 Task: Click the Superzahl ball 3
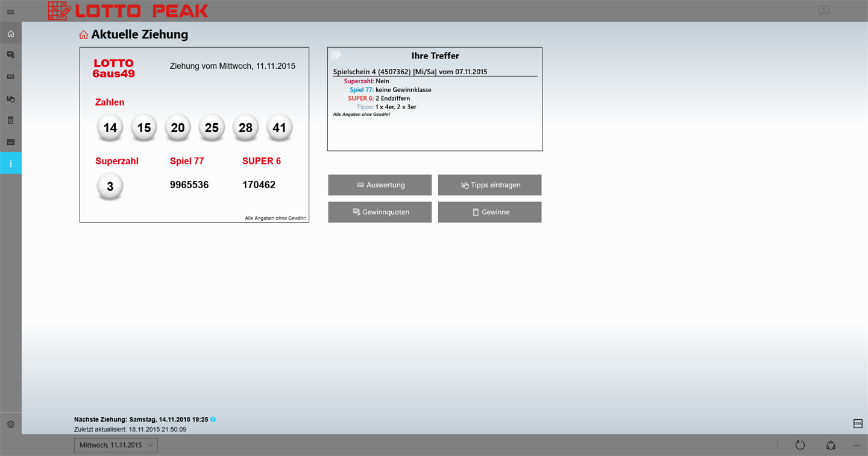pyautogui.click(x=110, y=186)
